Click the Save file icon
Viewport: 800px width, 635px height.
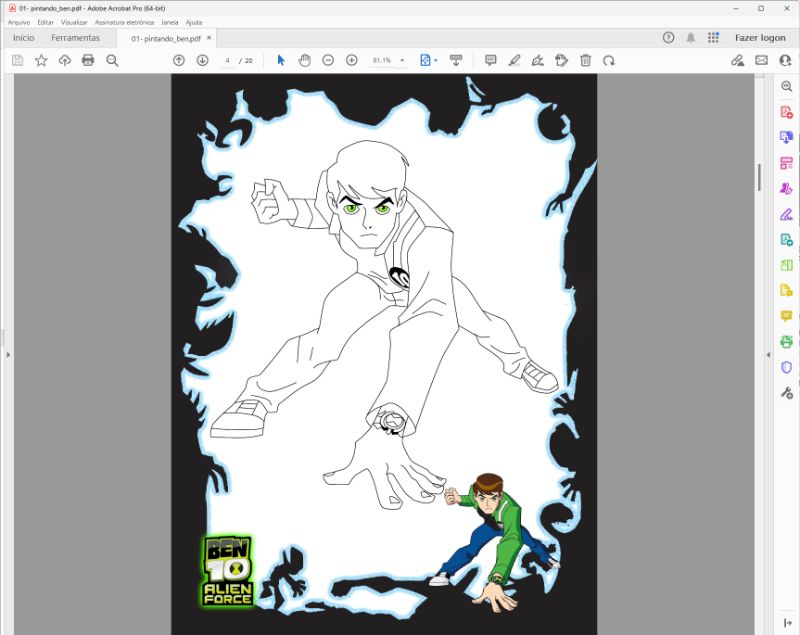(17, 60)
